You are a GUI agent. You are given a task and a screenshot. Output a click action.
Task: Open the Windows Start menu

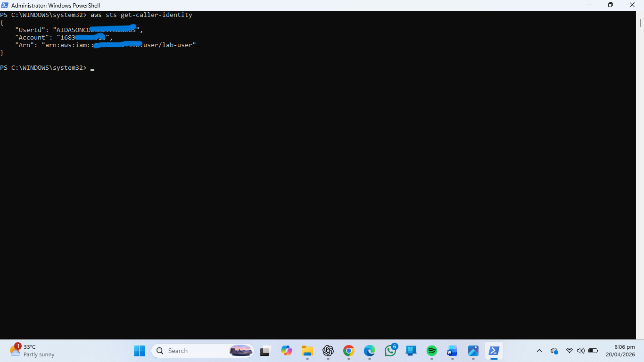[140, 351]
